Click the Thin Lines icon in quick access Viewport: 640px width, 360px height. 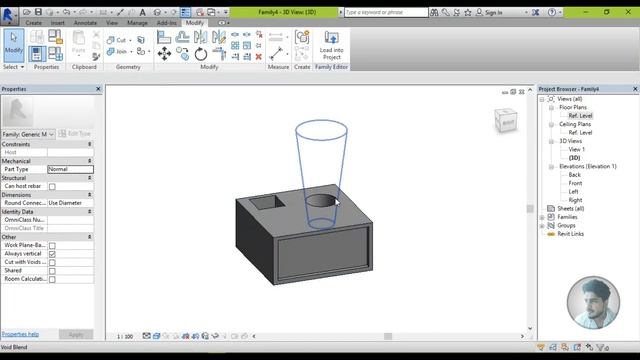[x=186, y=12]
